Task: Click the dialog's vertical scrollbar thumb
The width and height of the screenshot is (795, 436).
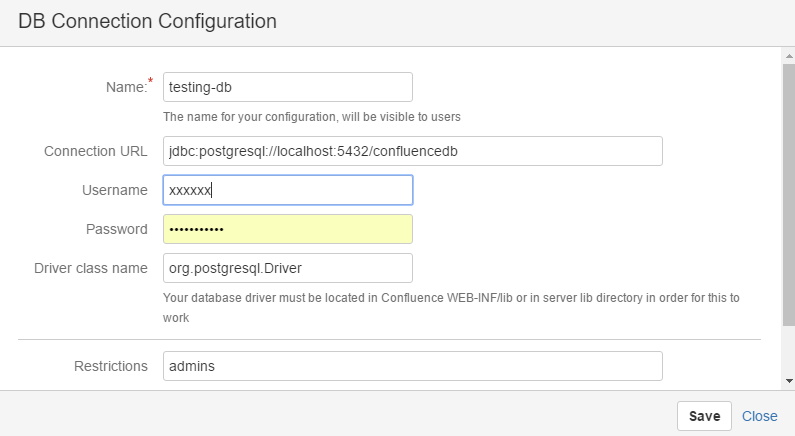Action: tap(788, 190)
